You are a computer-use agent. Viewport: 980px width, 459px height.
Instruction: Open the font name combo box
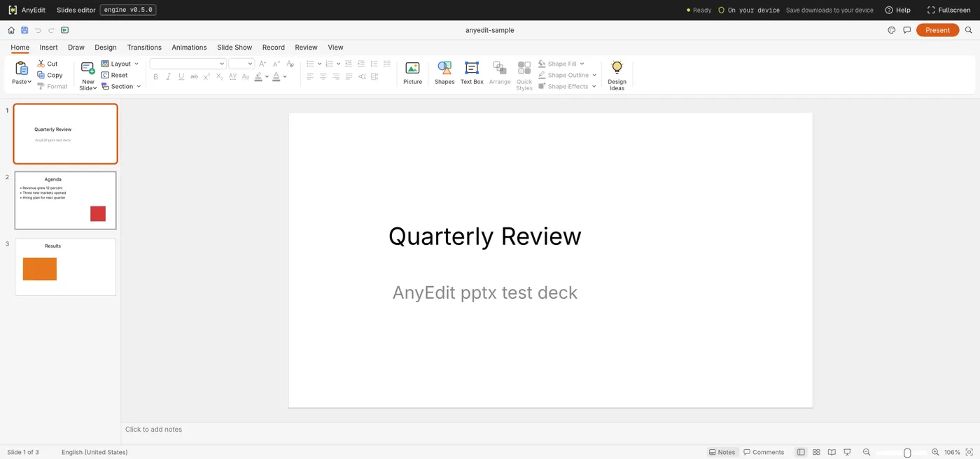188,64
